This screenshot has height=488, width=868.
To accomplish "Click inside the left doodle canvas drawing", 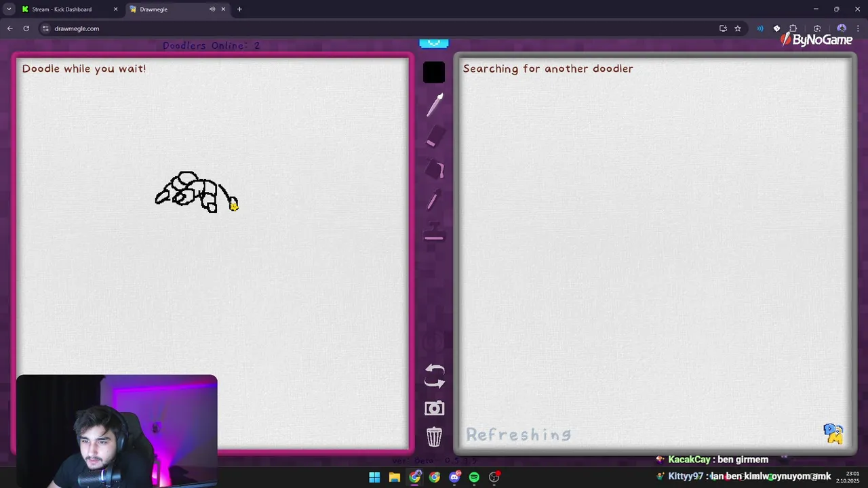I will (x=197, y=192).
